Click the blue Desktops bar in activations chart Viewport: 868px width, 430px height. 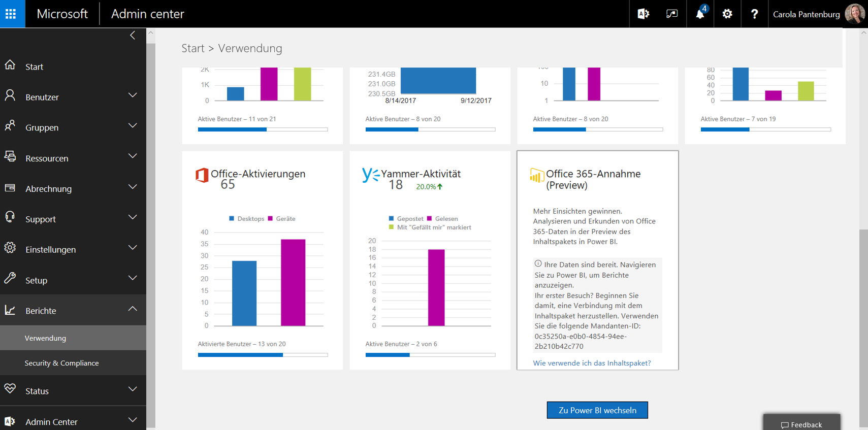coord(244,293)
